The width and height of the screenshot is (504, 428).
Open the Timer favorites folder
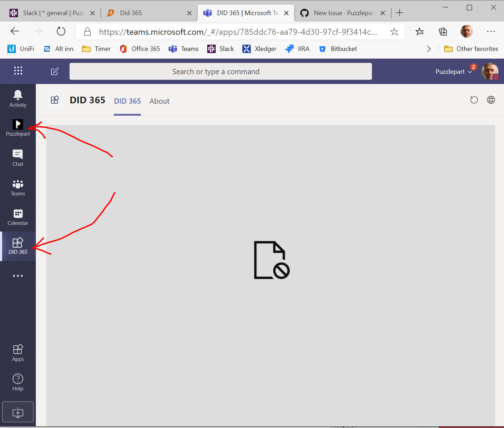tap(96, 49)
